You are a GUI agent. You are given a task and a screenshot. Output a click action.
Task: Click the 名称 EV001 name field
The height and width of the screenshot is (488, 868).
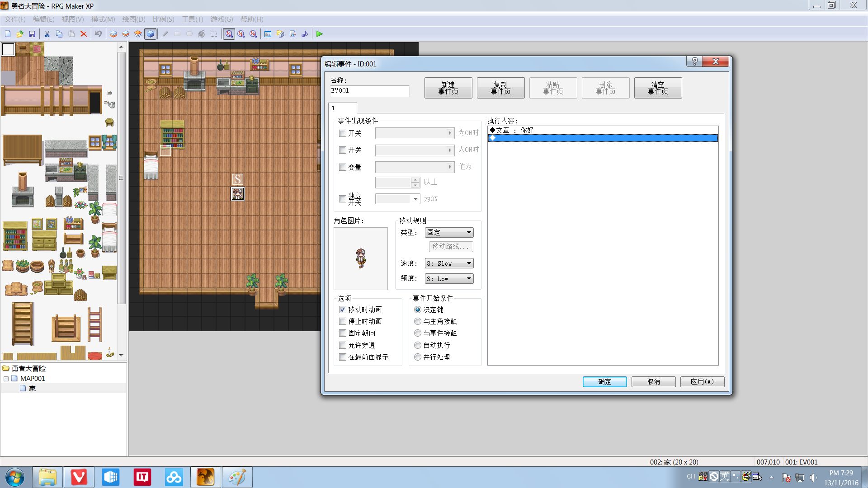(x=369, y=91)
